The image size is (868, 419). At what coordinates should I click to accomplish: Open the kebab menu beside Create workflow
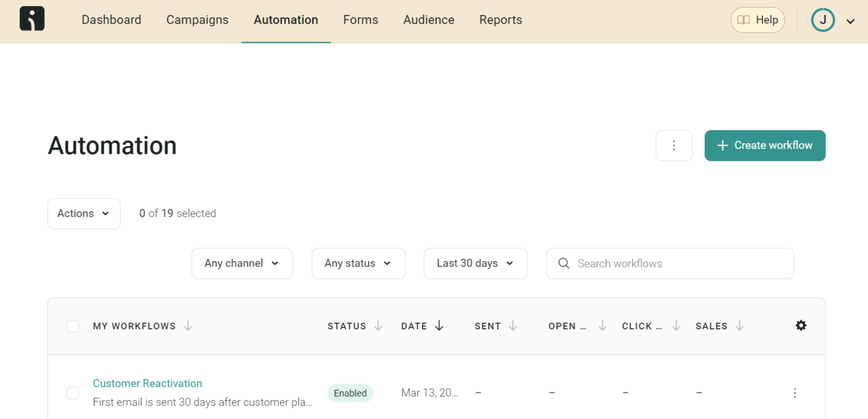click(x=674, y=145)
